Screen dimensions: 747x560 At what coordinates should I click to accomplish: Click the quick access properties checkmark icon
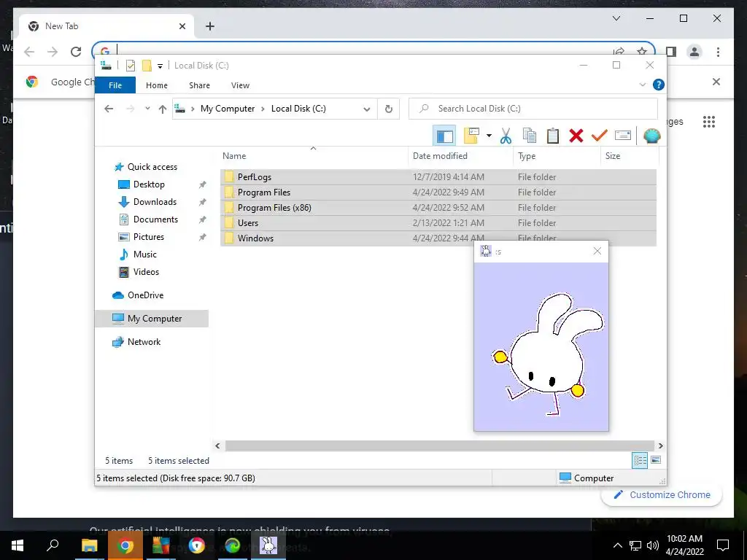[131, 66]
